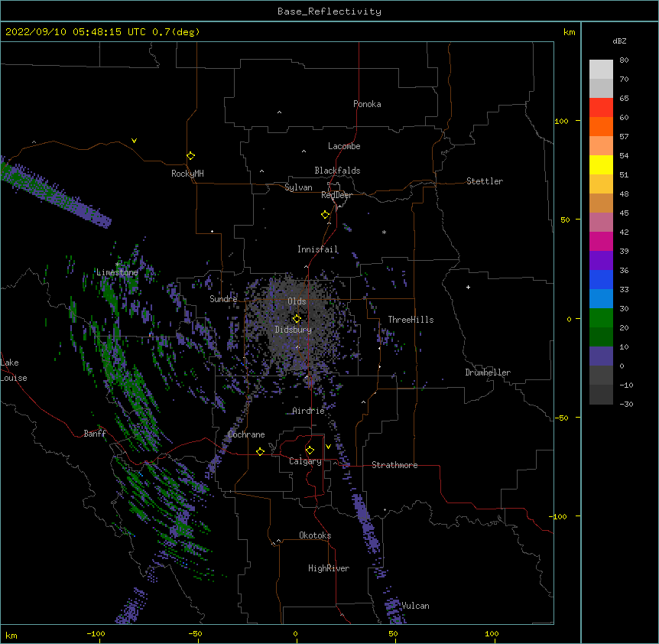Click the 2022/09/10 05:48:15 UTC timestamp
Viewport: 659px width, 644px height.
[76, 32]
